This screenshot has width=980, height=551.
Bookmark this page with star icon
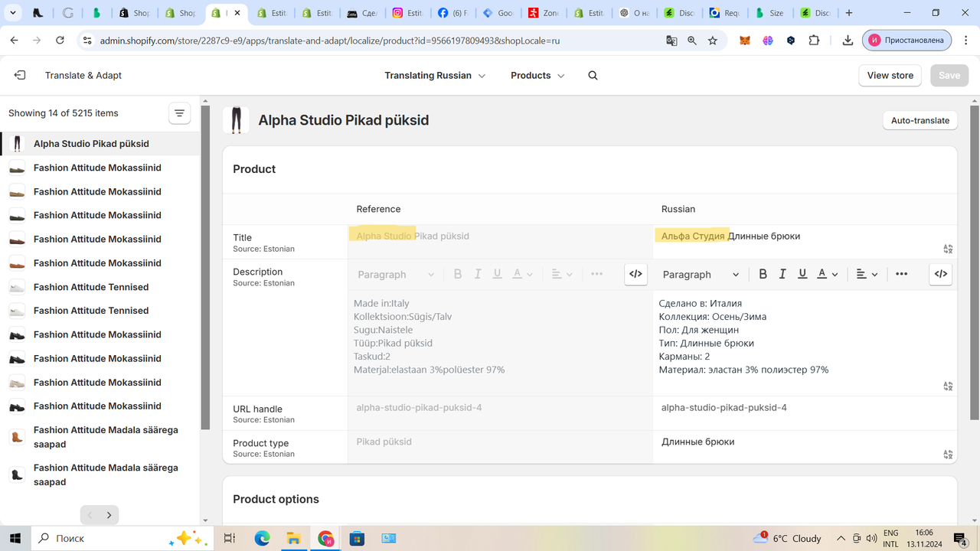(x=713, y=41)
